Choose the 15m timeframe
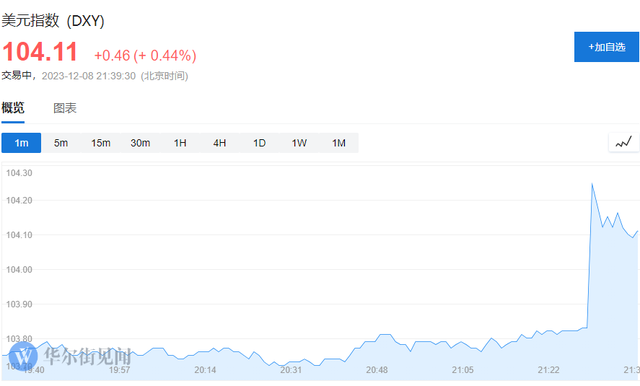This screenshot has width=640, height=386. pyautogui.click(x=100, y=143)
